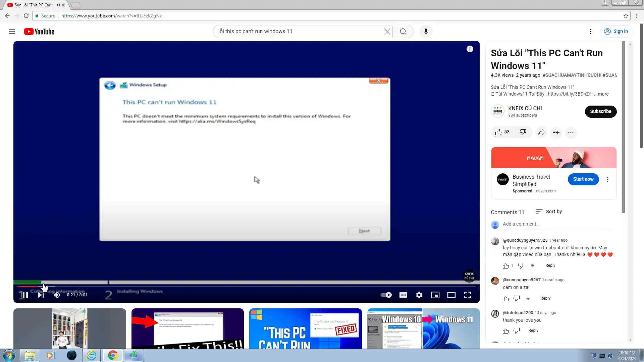Click the Save to playlist icon
The height and width of the screenshot is (362, 644).
556,133
